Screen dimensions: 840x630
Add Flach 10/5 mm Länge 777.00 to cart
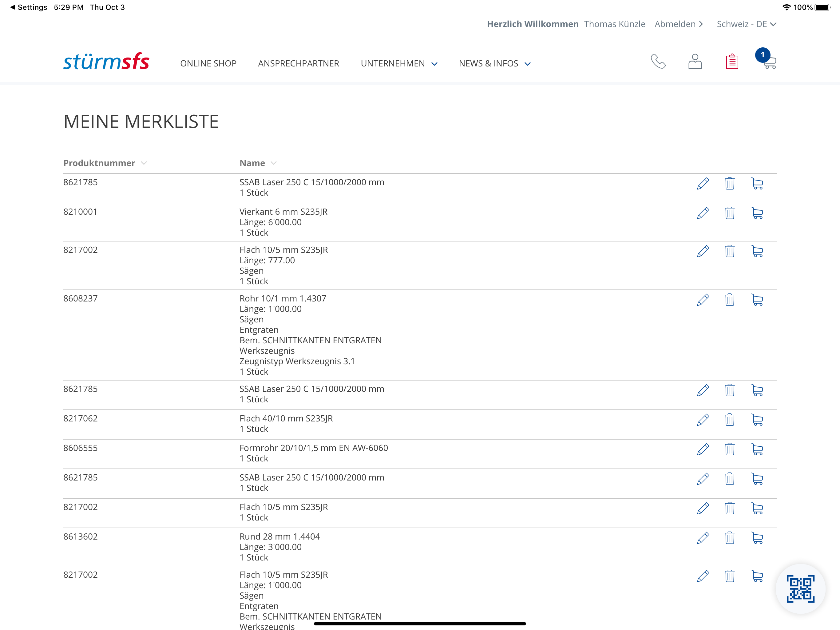(757, 251)
